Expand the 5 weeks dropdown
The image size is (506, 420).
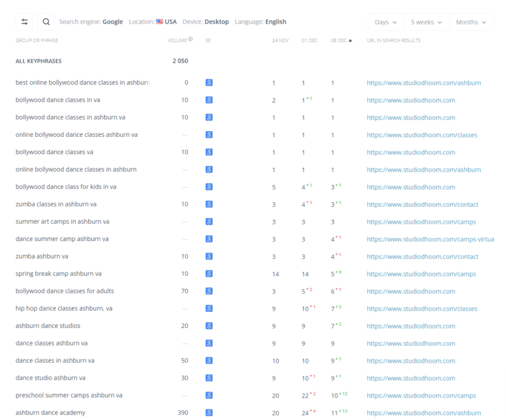point(426,22)
